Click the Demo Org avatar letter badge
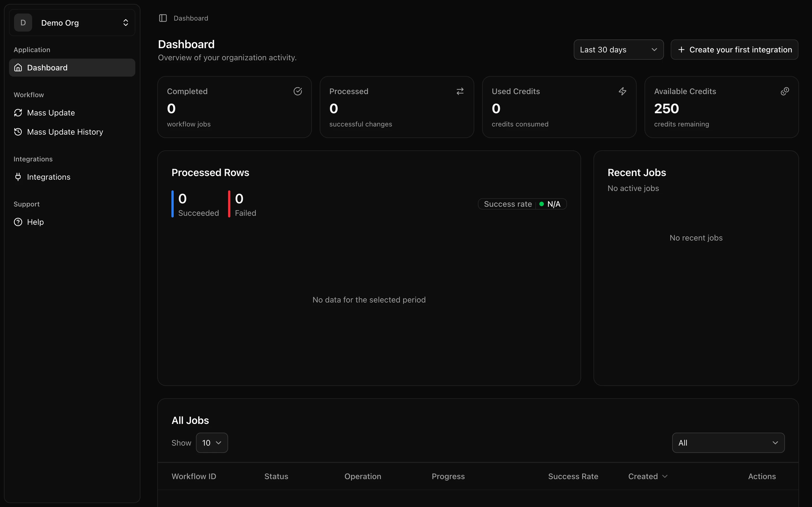 (x=23, y=23)
